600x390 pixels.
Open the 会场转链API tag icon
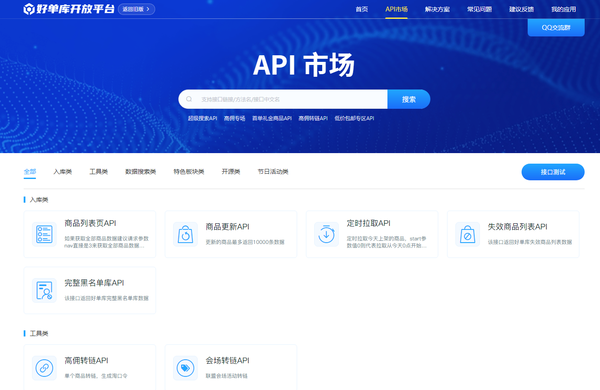(x=185, y=368)
